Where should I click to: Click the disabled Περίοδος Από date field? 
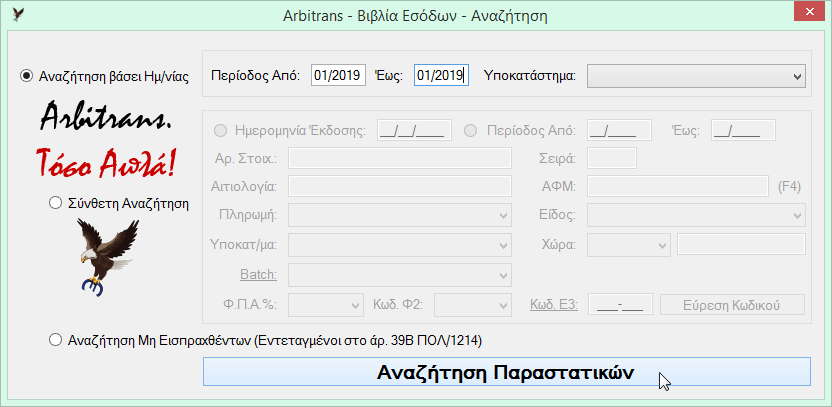[x=620, y=131]
